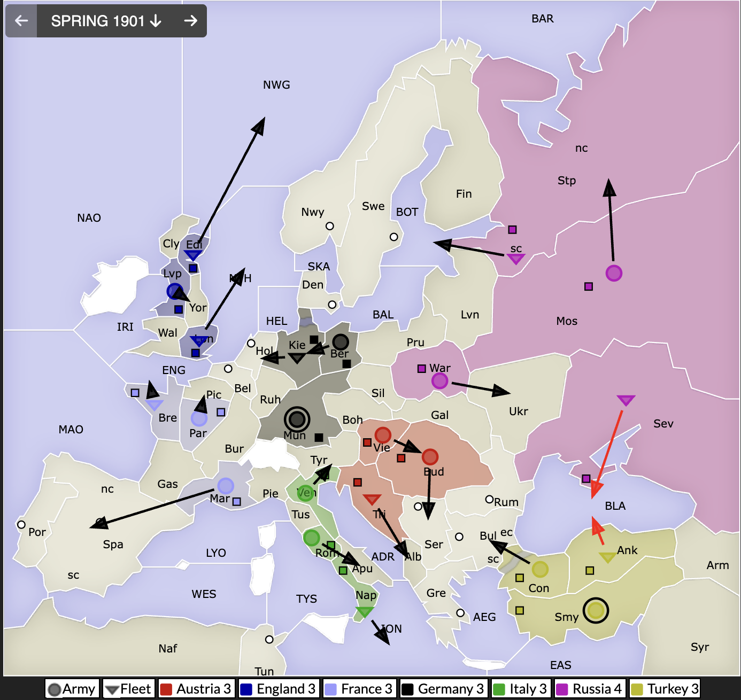The image size is (741, 700).
Task: Select the Turkish fleet in Ankara
Action: point(607,557)
